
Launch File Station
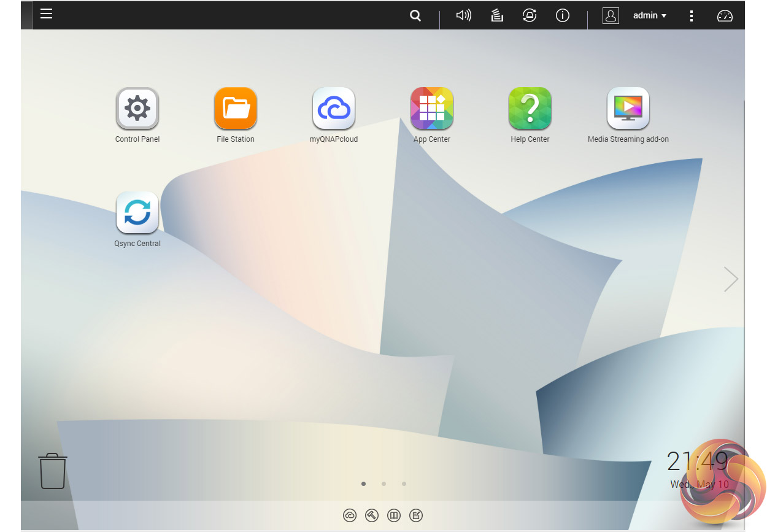[236, 109]
